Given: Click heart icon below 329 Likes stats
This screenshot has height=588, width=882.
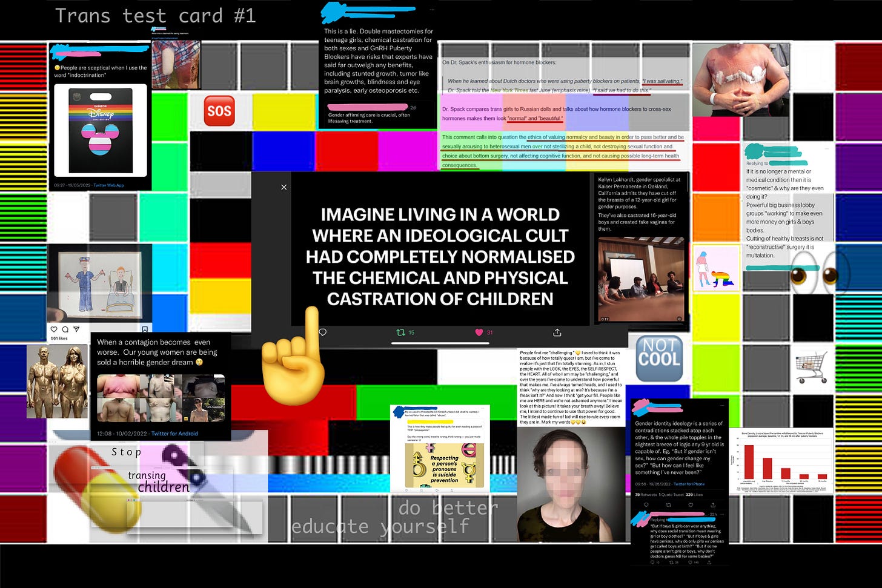Looking at the screenshot, I should pyautogui.click(x=691, y=504).
